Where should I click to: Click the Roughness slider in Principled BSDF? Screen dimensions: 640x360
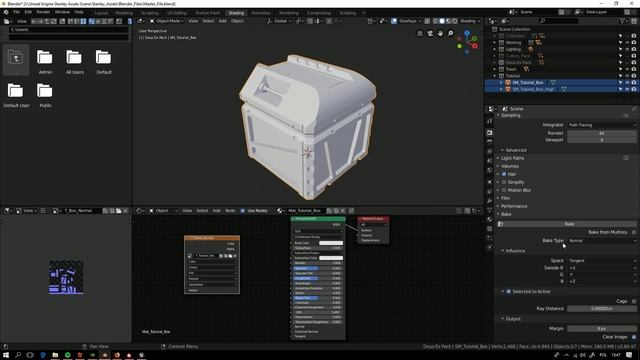point(318,278)
